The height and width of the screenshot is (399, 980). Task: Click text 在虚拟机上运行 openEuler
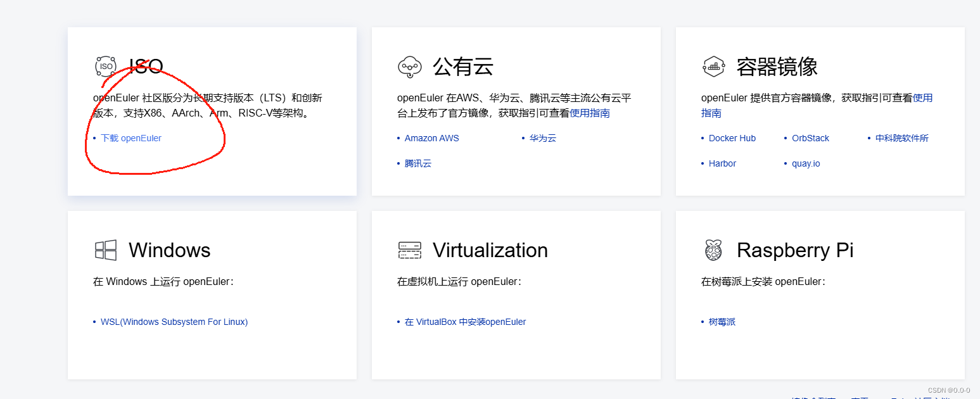tap(459, 281)
